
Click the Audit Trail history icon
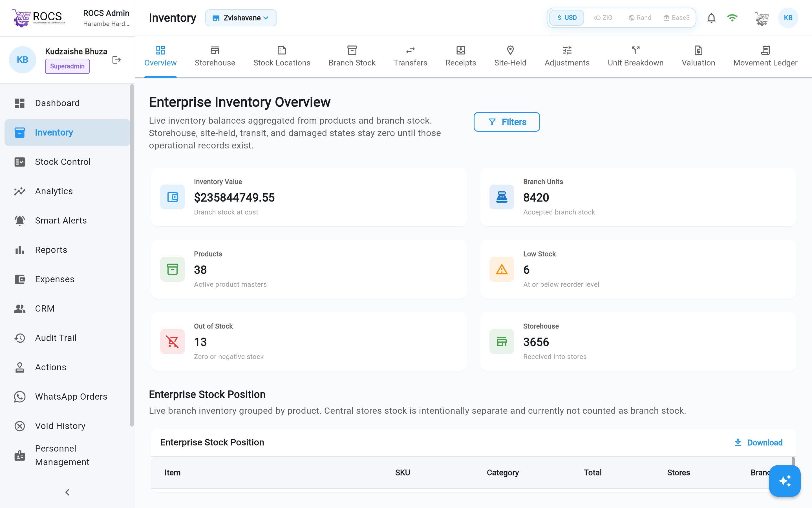20,338
